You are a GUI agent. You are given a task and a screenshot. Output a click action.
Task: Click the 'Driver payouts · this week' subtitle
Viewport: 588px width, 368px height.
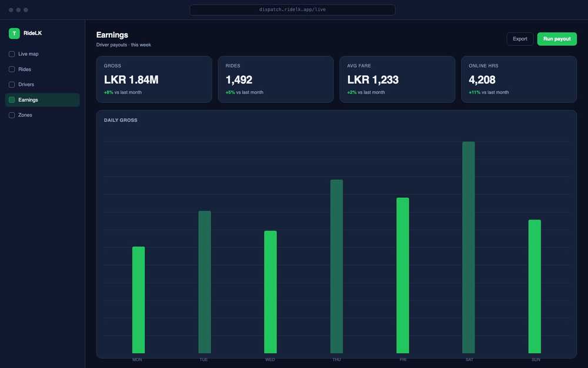123,45
